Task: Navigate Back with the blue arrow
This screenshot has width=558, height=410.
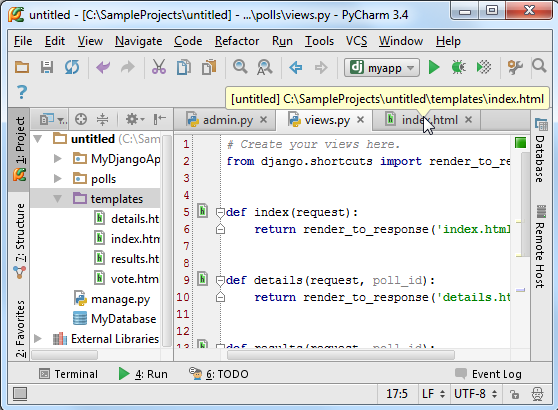Action: 296,67
